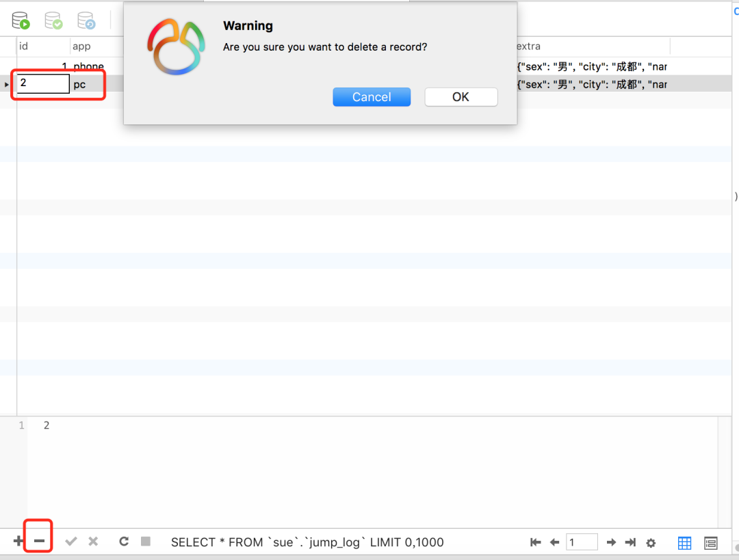The image size is (739, 560).
Task: Switch to grid view
Action: (684, 543)
